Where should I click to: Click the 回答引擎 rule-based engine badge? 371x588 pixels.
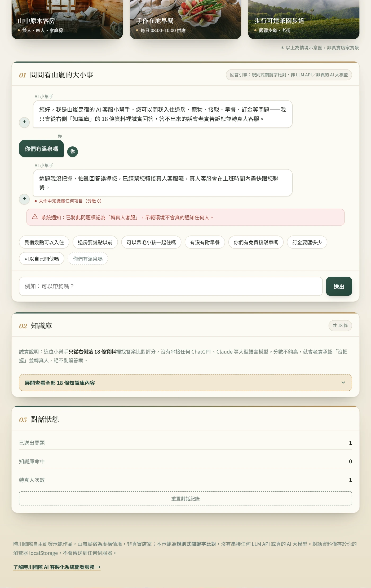(x=289, y=75)
